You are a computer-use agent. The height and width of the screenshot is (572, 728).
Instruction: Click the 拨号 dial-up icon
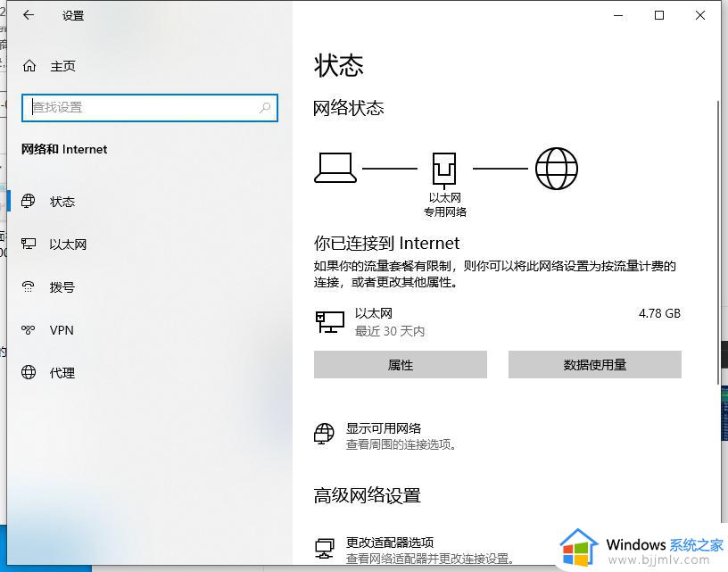29,286
